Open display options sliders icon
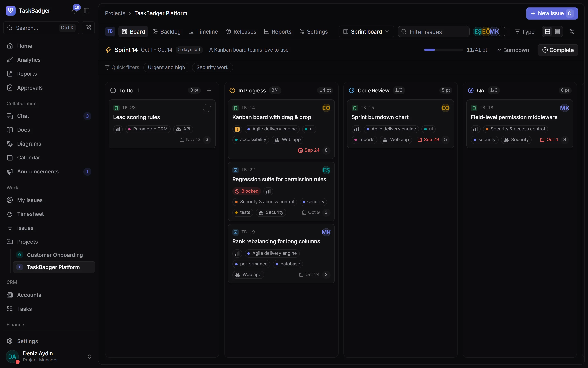The height and width of the screenshot is (368, 588). click(572, 32)
